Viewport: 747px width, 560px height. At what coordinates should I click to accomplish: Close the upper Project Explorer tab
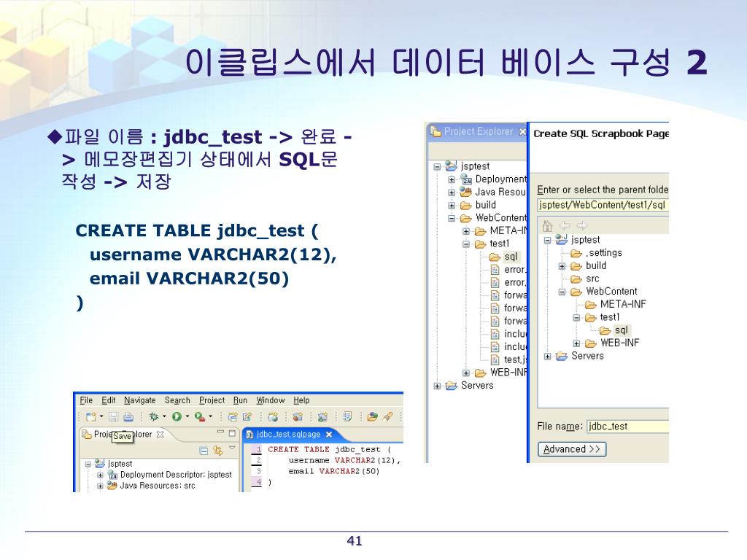tap(522, 131)
